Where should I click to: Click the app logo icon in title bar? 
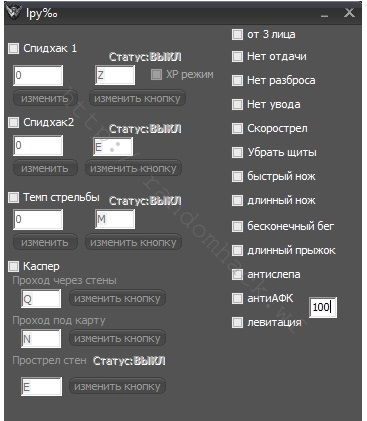[14, 13]
